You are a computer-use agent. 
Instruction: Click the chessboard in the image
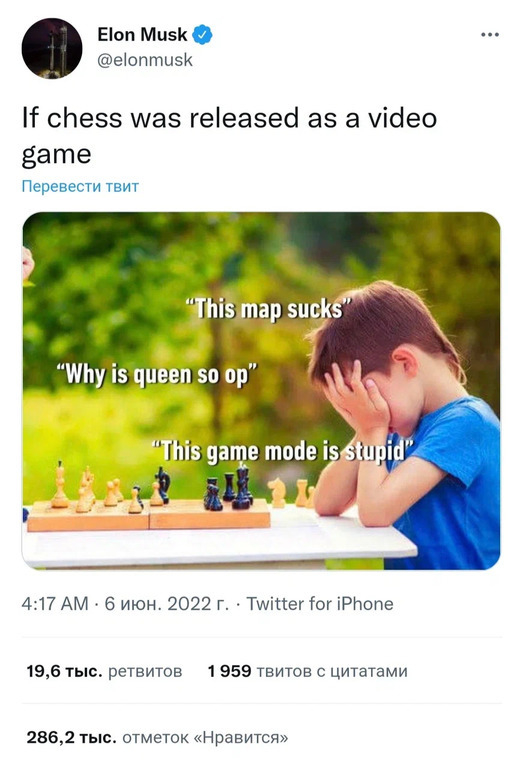149,515
